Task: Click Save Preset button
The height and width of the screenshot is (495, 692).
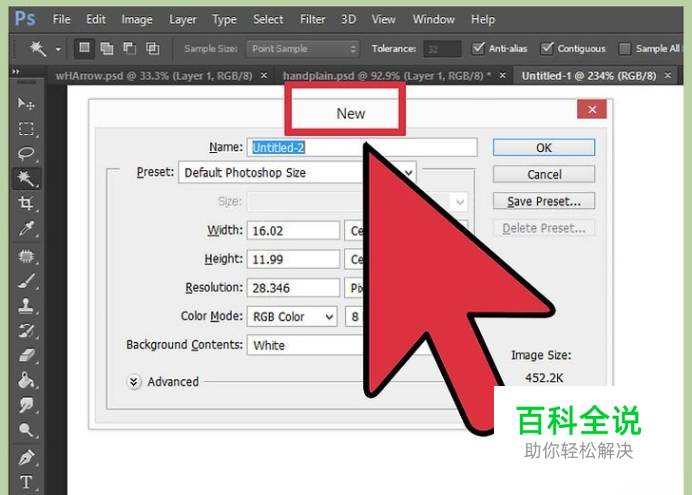Action: [544, 201]
